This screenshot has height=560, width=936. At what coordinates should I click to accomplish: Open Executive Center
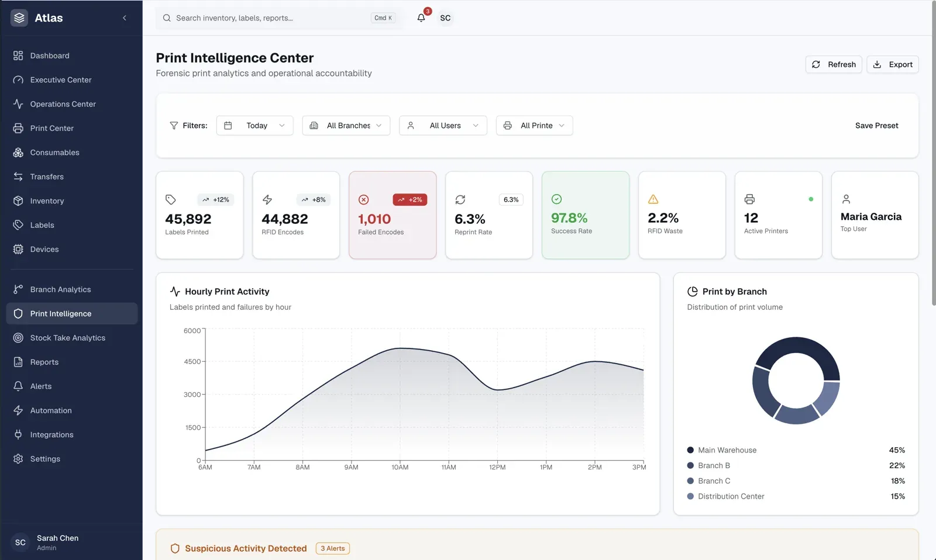[x=72, y=80]
